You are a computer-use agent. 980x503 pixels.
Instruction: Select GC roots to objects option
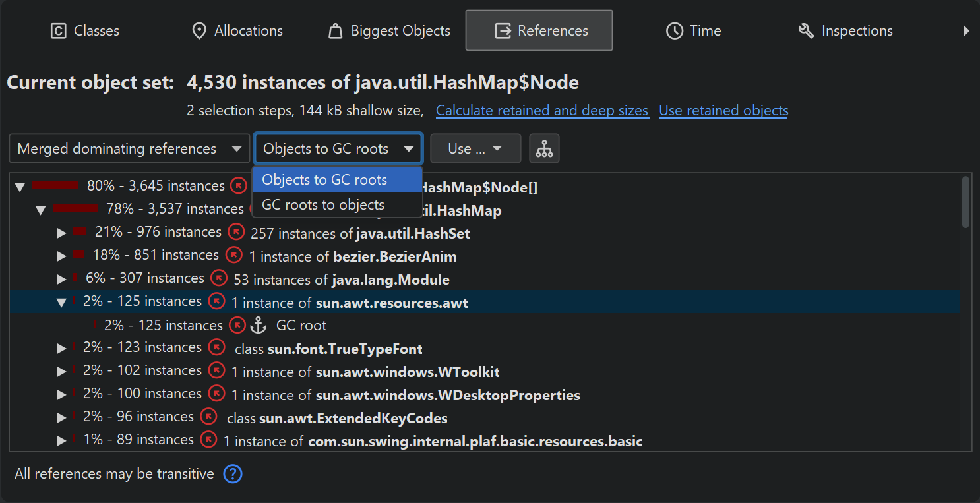(323, 205)
